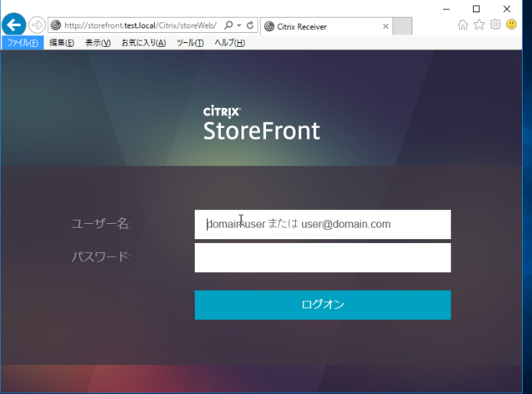Click the ユーザー名: label
532x394 pixels.
pyautogui.click(x=101, y=224)
